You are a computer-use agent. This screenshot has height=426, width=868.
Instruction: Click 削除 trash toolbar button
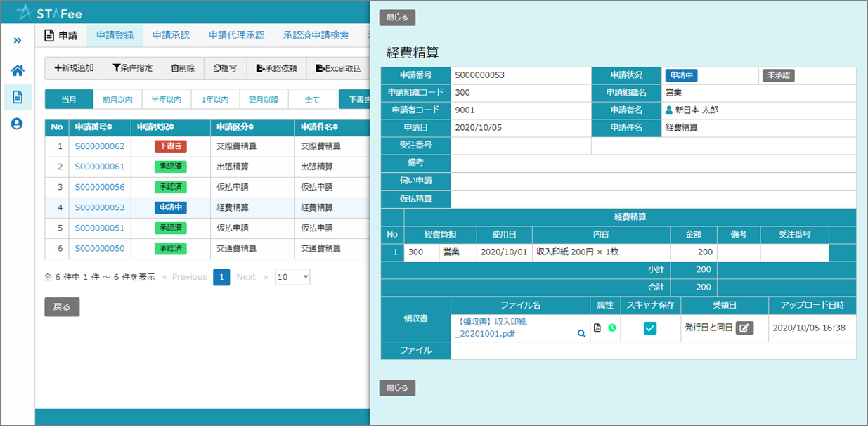coord(183,68)
